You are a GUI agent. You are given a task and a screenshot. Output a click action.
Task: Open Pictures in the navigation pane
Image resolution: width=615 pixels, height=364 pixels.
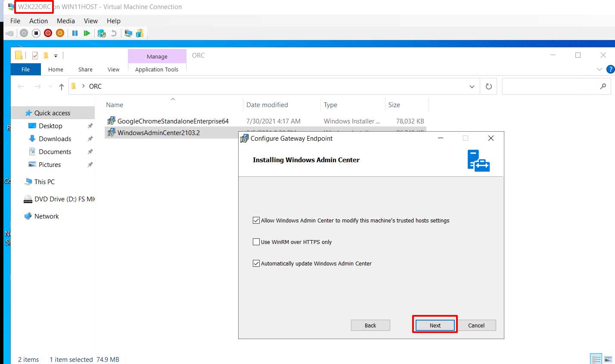(50, 164)
